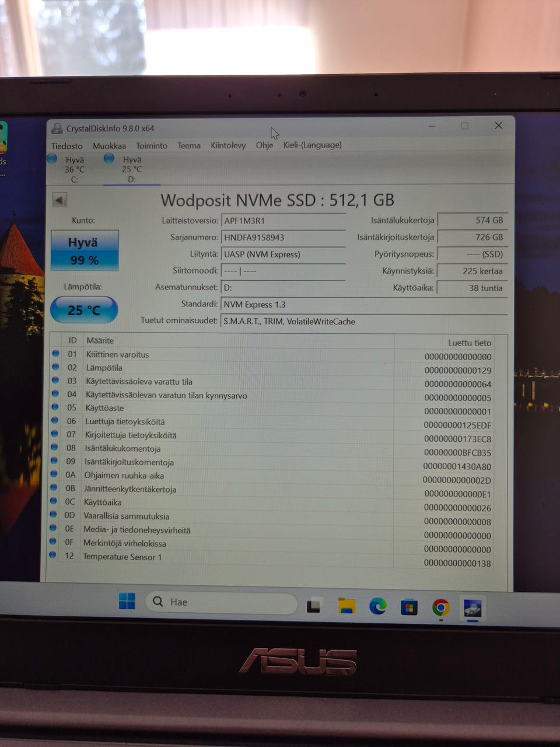Viewport: 560px width, 747px height.
Task: Click raw value 0000001430A80
Action: 457,466
